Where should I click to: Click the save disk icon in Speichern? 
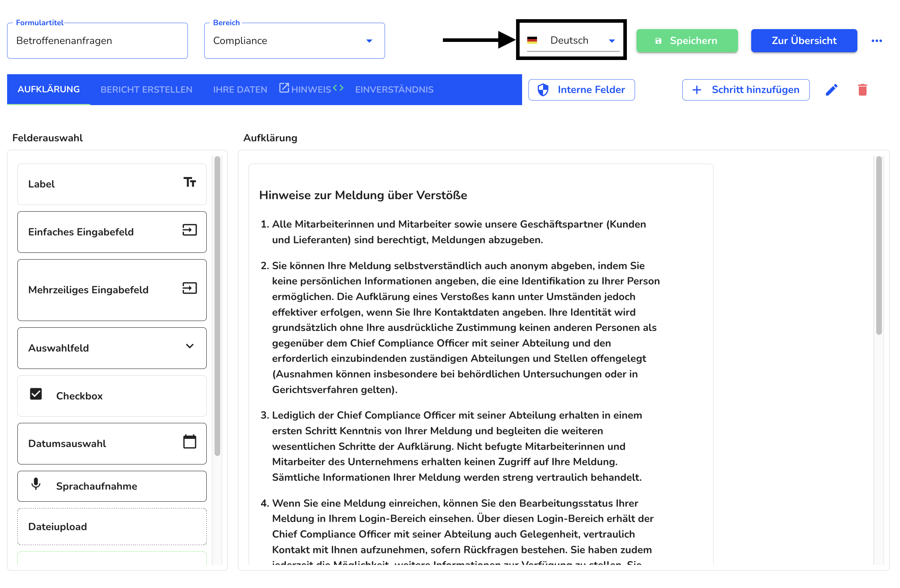tap(658, 40)
